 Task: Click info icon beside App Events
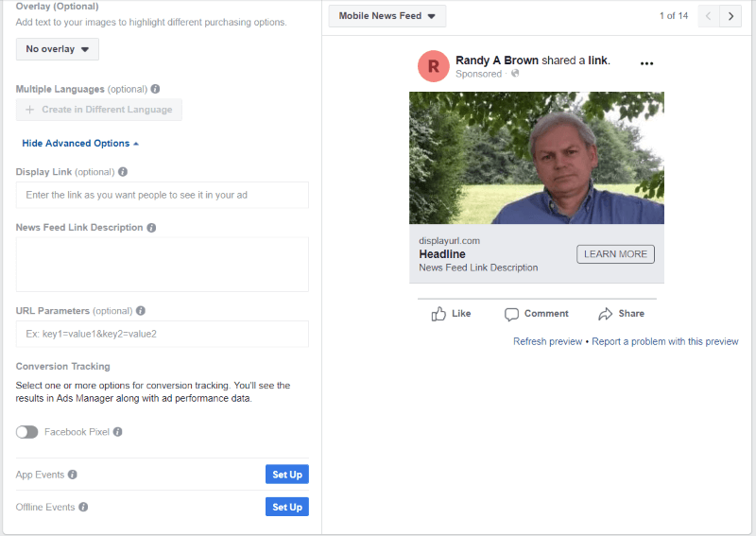click(73, 475)
